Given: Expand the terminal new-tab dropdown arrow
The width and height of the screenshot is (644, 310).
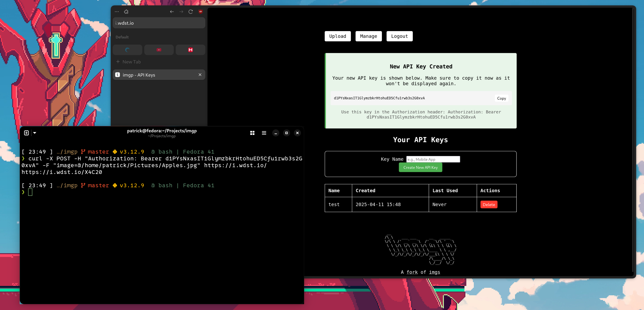Looking at the screenshot, I should pyautogui.click(x=35, y=133).
